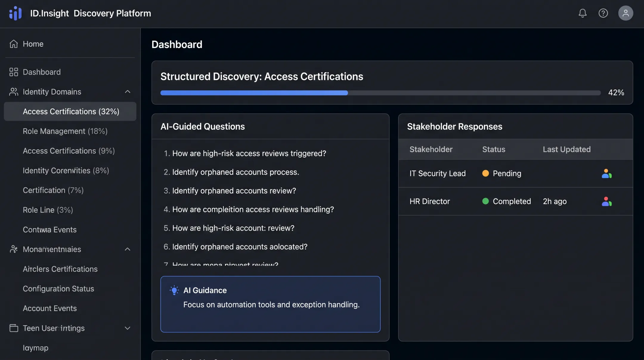Click the Teen User intings folder icon
The height and width of the screenshot is (360, 644).
point(14,328)
